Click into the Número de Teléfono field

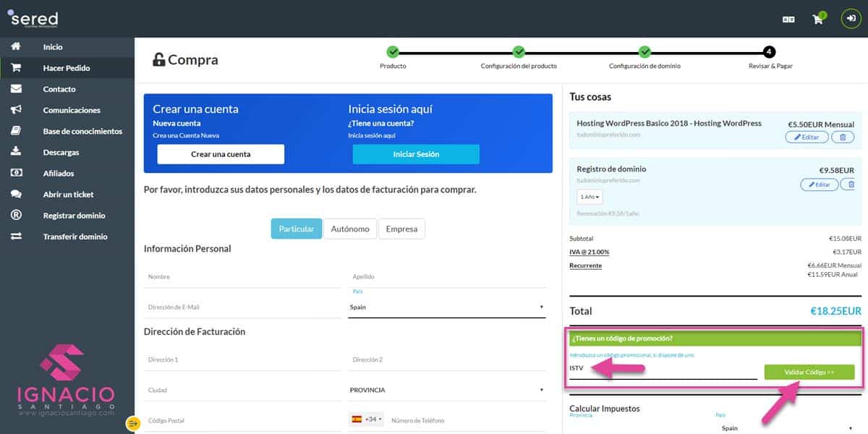coord(467,420)
